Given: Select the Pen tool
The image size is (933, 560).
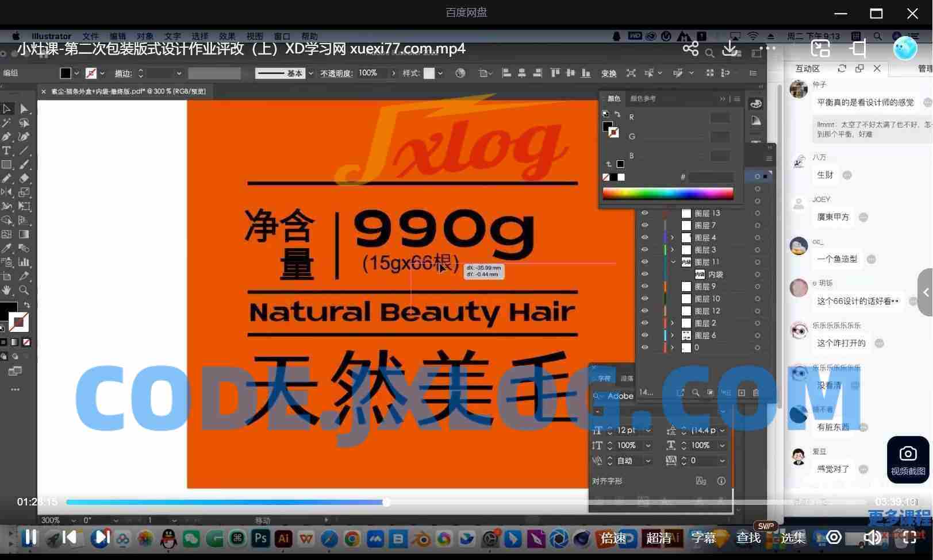Looking at the screenshot, I should [7, 137].
